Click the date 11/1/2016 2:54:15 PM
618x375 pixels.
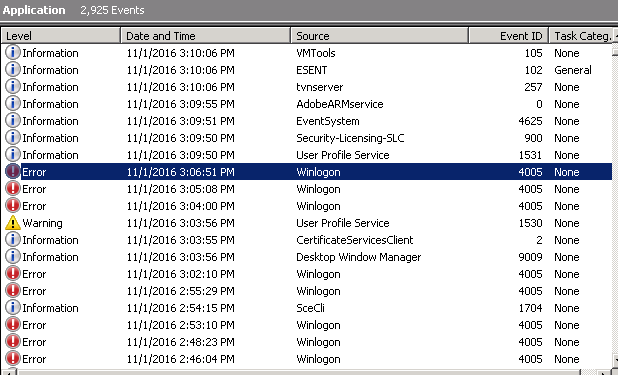click(181, 308)
